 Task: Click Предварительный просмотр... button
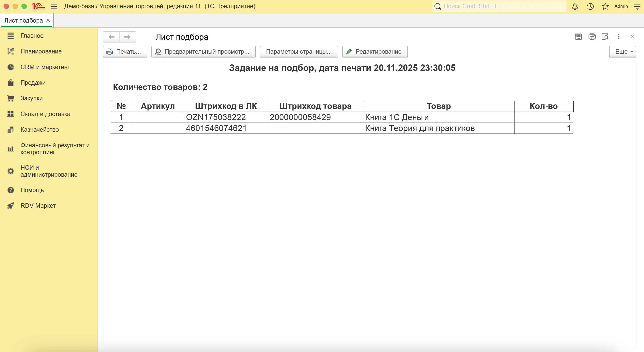(x=203, y=51)
